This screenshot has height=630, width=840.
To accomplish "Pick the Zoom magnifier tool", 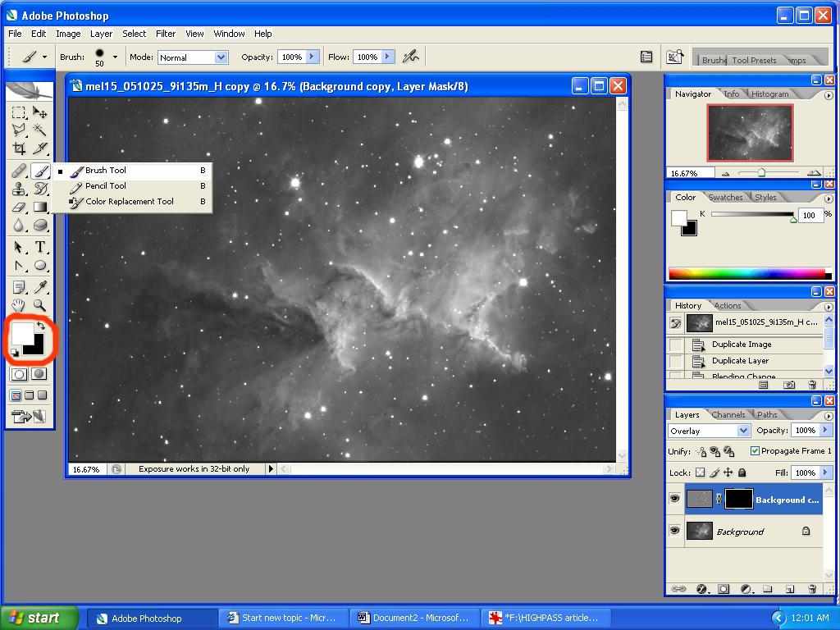I will [x=39, y=305].
